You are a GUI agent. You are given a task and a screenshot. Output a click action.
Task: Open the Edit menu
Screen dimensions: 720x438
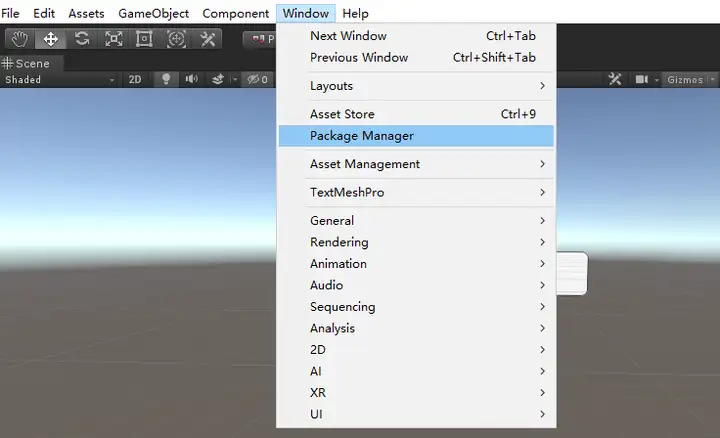[44, 13]
